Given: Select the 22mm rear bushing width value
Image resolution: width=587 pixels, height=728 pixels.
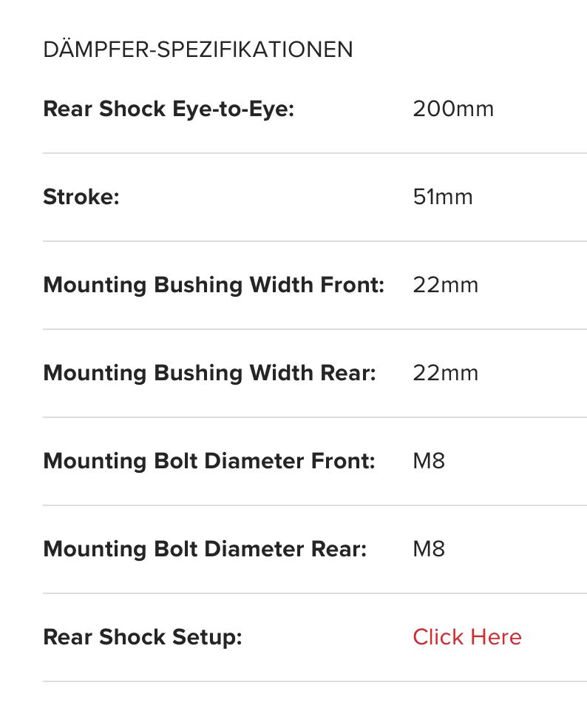Looking at the screenshot, I should 445,373.
